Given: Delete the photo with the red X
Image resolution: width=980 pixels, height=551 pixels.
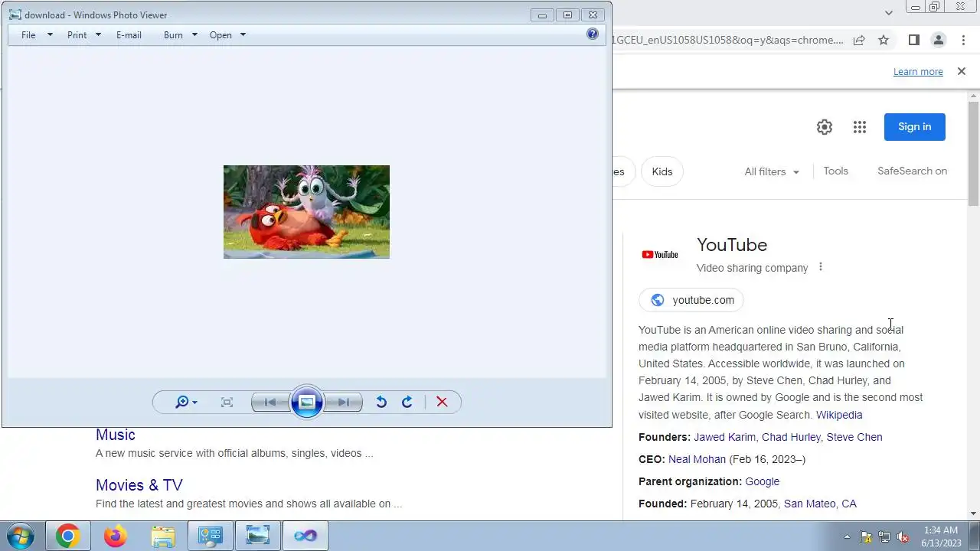Looking at the screenshot, I should click(x=442, y=403).
